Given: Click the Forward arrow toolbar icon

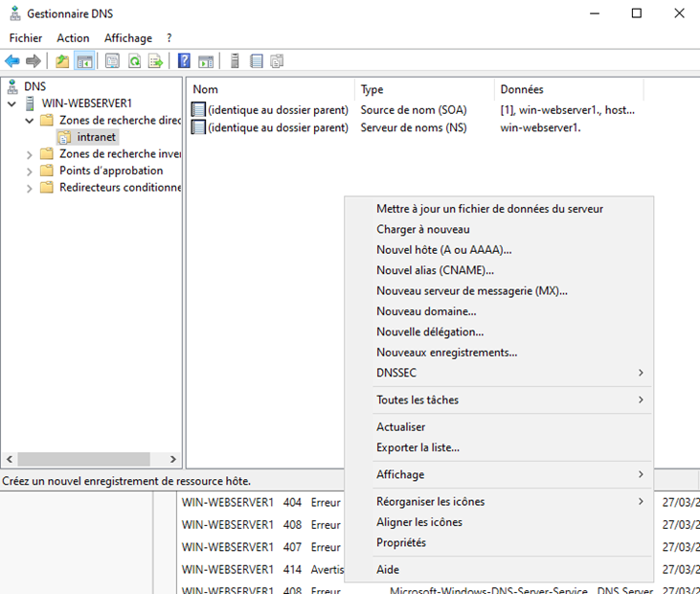Looking at the screenshot, I should click(33, 60).
